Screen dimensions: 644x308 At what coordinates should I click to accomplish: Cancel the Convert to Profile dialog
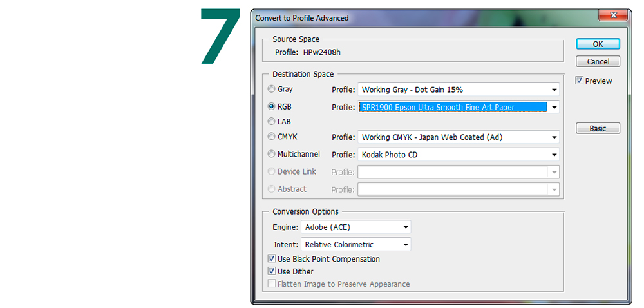point(598,62)
